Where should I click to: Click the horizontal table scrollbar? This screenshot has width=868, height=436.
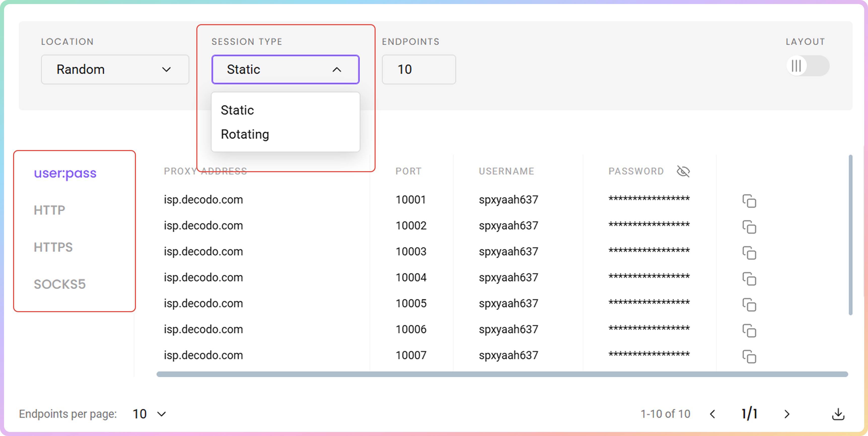[502, 374]
